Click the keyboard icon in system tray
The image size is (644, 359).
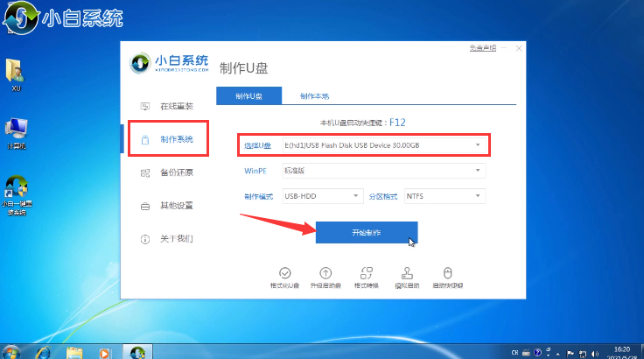coord(526,352)
